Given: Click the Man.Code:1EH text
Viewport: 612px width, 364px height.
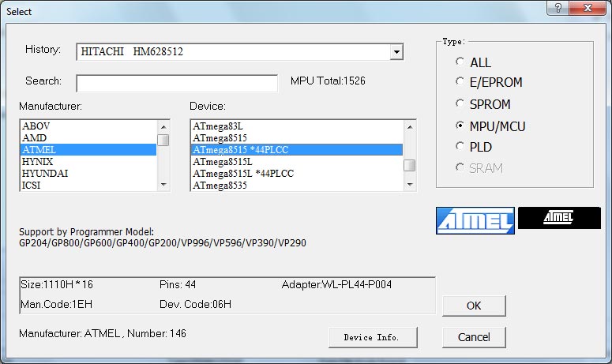Looking at the screenshot, I should [x=56, y=304].
